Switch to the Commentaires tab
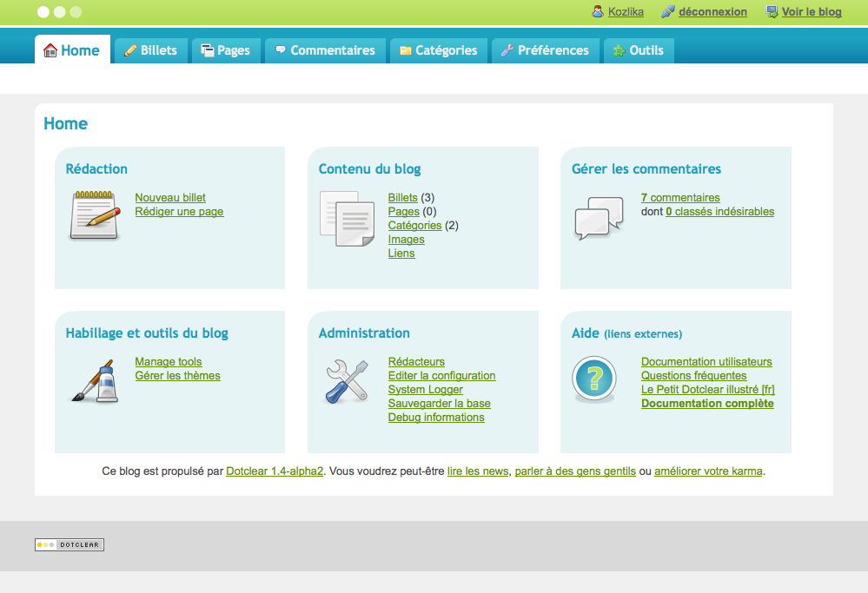This screenshot has height=593, width=868. click(325, 50)
